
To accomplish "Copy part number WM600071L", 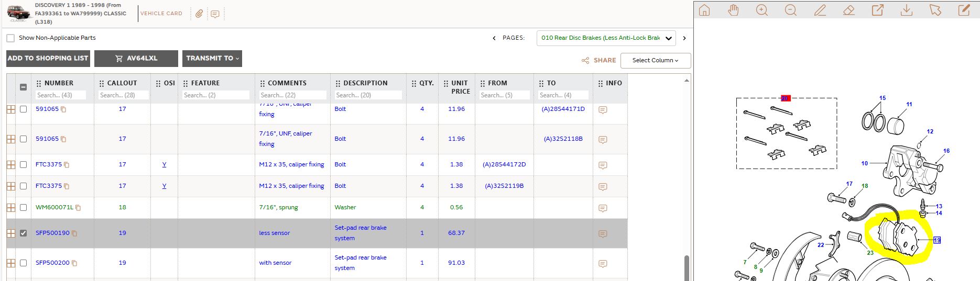I will [x=78, y=208].
